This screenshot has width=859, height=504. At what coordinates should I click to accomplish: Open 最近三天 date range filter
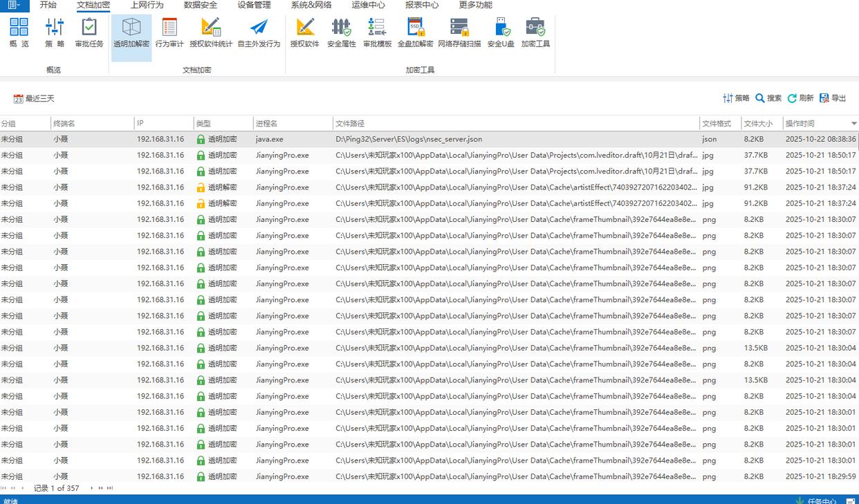tap(33, 99)
